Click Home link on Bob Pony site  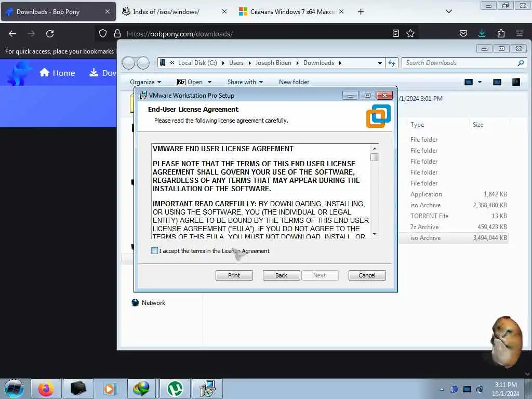point(57,73)
